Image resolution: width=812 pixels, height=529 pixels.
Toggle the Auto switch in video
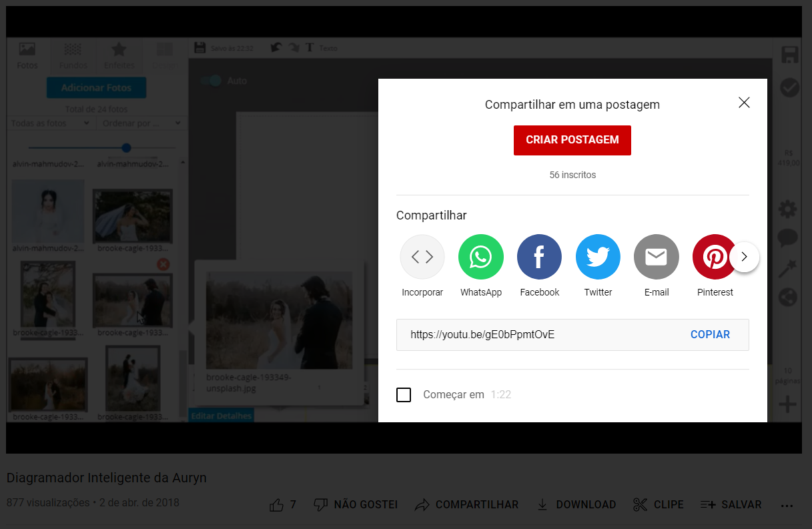coord(212,81)
